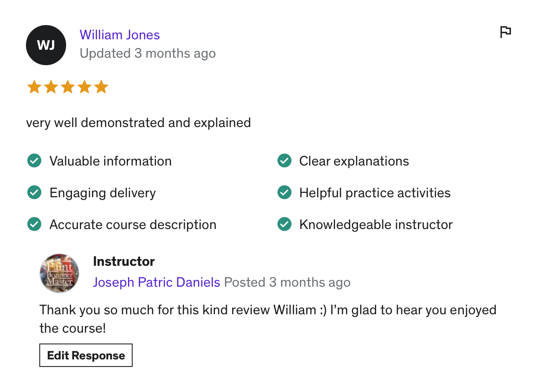Click the review text 'very well demonstrated and explained'
538x392 pixels.
[x=138, y=123]
